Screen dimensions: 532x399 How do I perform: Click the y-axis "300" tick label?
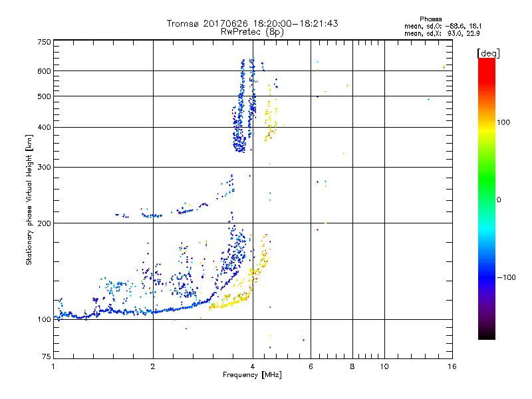tap(44, 167)
